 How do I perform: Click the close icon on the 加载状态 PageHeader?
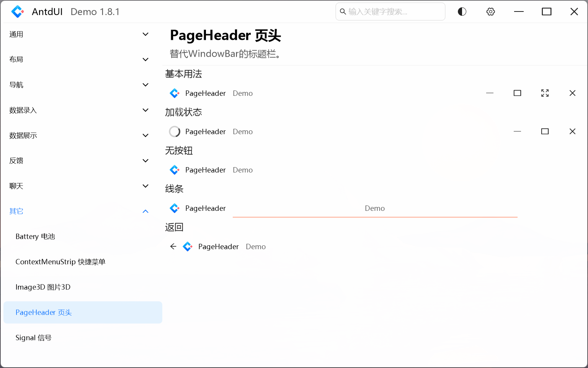(x=572, y=131)
